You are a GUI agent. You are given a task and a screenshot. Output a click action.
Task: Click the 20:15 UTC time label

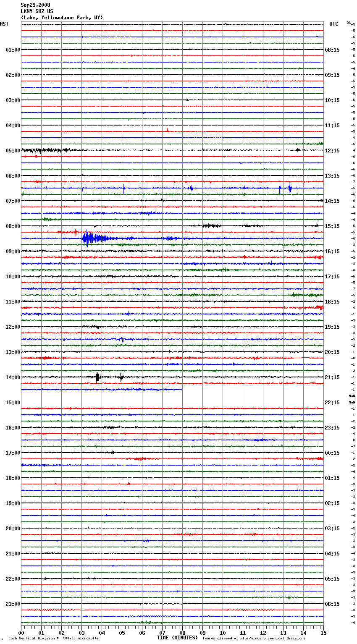[x=332, y=352]
